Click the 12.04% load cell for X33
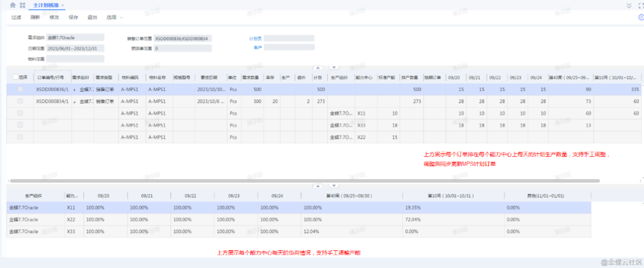Viewport: 644px width, 268px height. click(x=352, y=232)
